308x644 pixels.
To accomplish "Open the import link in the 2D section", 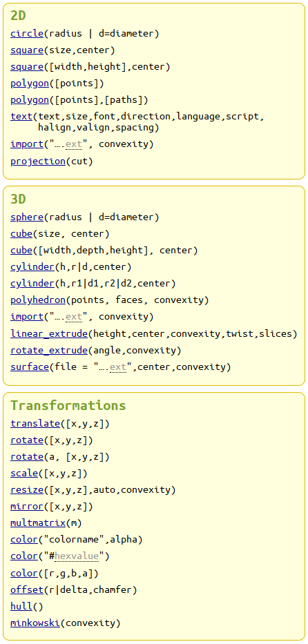I will coord(27,144).
